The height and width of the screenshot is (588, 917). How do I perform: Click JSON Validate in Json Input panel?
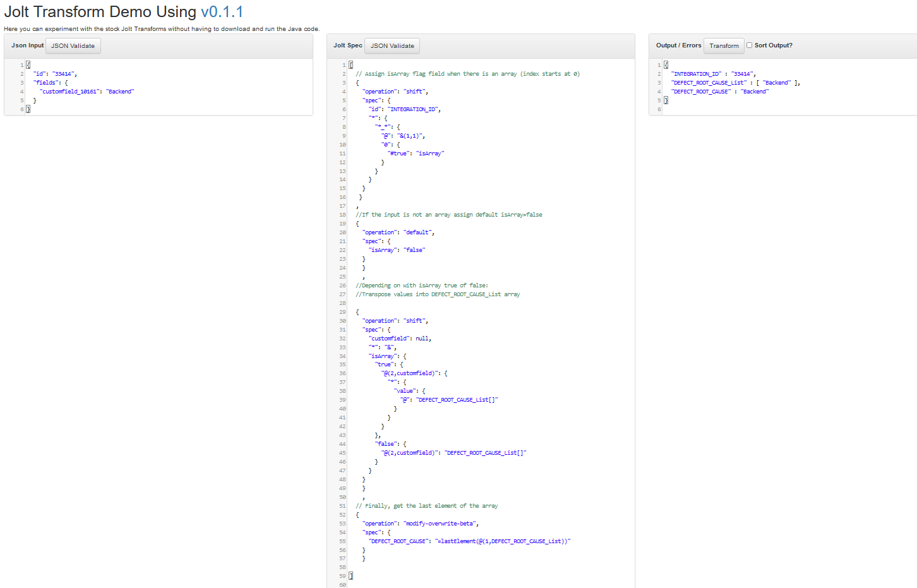(73, 46)
